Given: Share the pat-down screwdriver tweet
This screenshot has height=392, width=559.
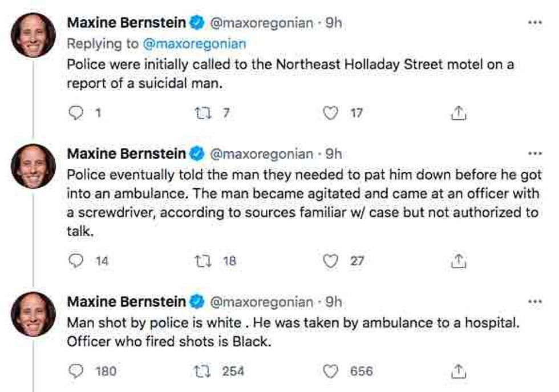Looking at the screenshot, I should (459, 261).
